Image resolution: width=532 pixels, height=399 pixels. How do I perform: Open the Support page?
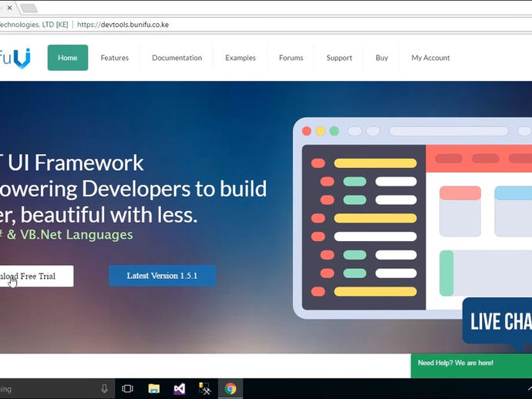(339, 58)
